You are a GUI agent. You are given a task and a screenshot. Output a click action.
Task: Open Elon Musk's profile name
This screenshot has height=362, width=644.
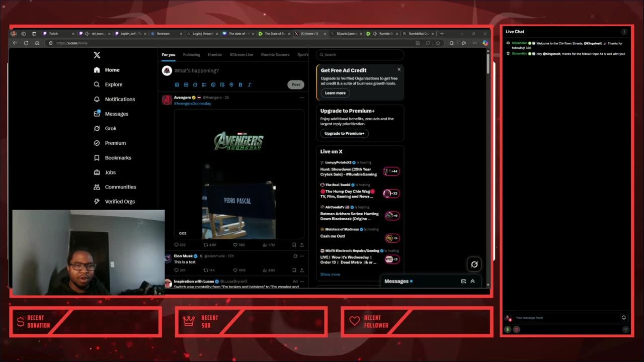[x=183, y=256]
